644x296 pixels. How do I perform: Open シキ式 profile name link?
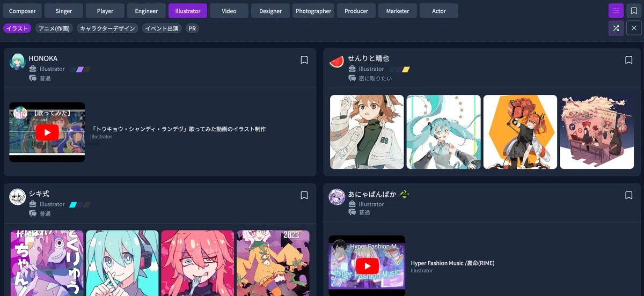coord(39,194)
